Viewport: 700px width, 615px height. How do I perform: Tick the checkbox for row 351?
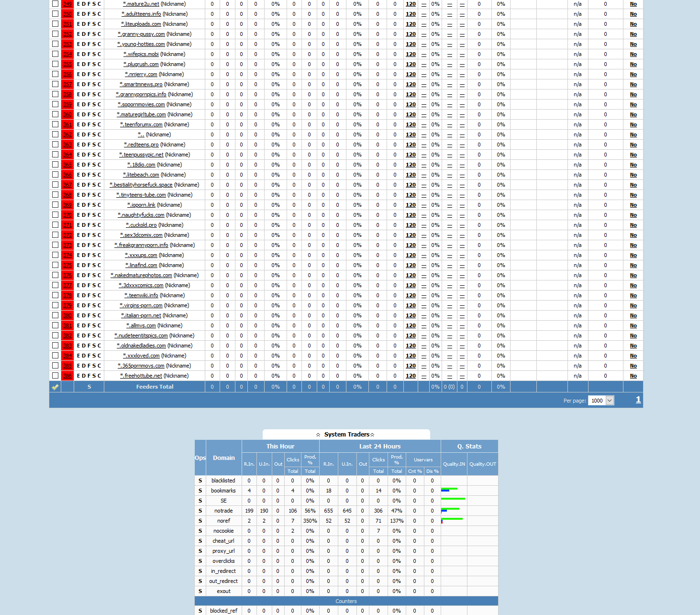coord(56,24)
